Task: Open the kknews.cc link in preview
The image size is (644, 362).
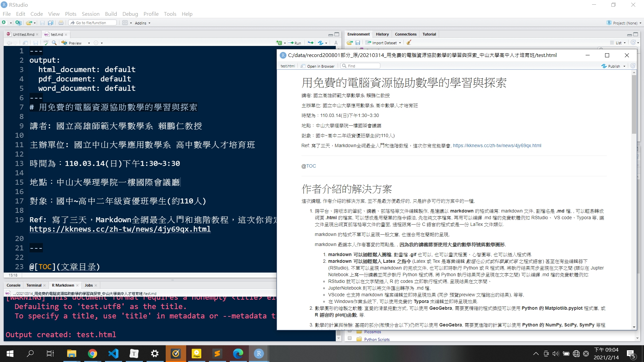Action: (497, 145)
